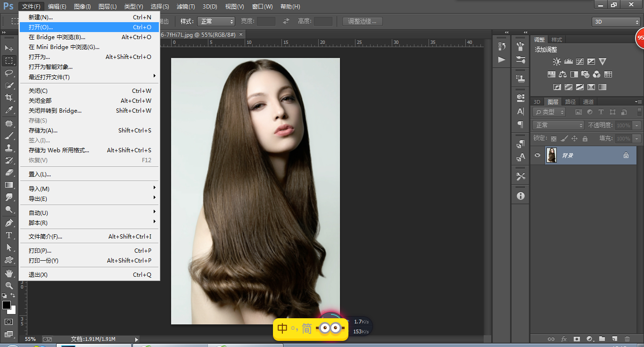
Task: Select the Quick Selection tool
Action: [x=9, y=85]
